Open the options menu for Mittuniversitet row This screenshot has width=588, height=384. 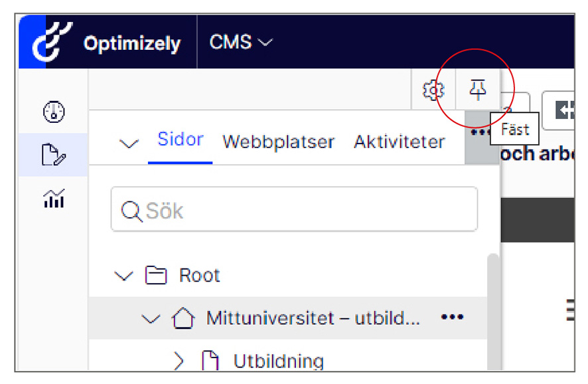tap(452, 317)
